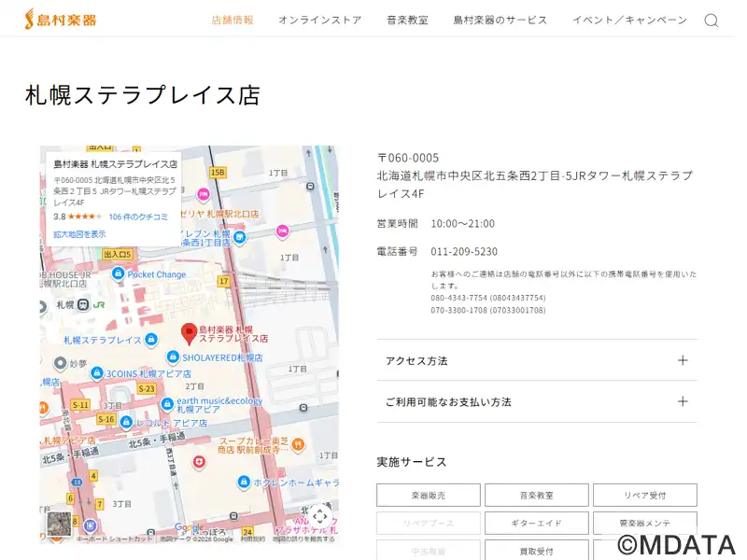Screen dimensions: 747x560
Task: Click the satellite view thumbnail on map
Action: point(59,524)
